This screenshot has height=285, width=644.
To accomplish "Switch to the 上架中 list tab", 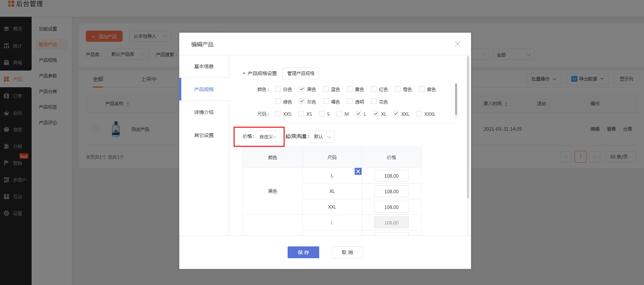I will 149,79.
